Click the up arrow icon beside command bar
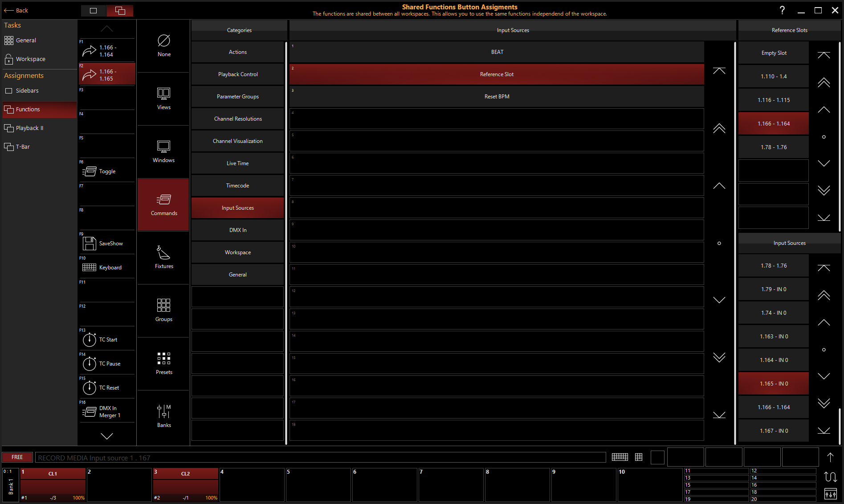The image size is (844, 504). (x=830, y=457)
